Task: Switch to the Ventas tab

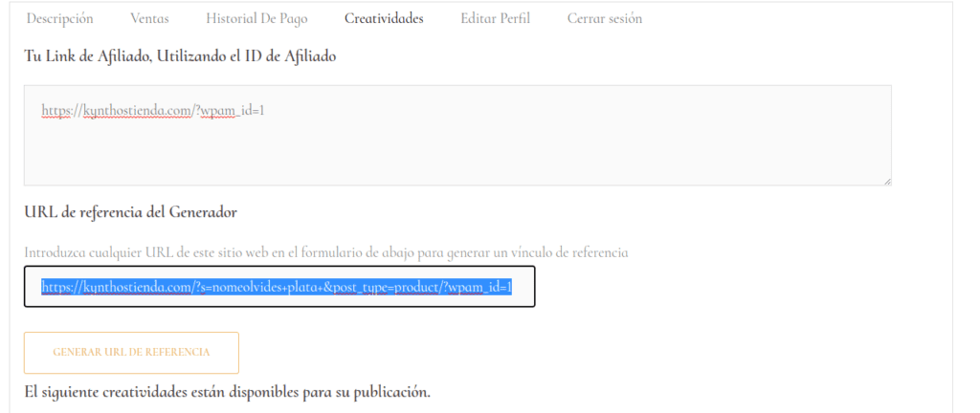Action: pos(149,18)
